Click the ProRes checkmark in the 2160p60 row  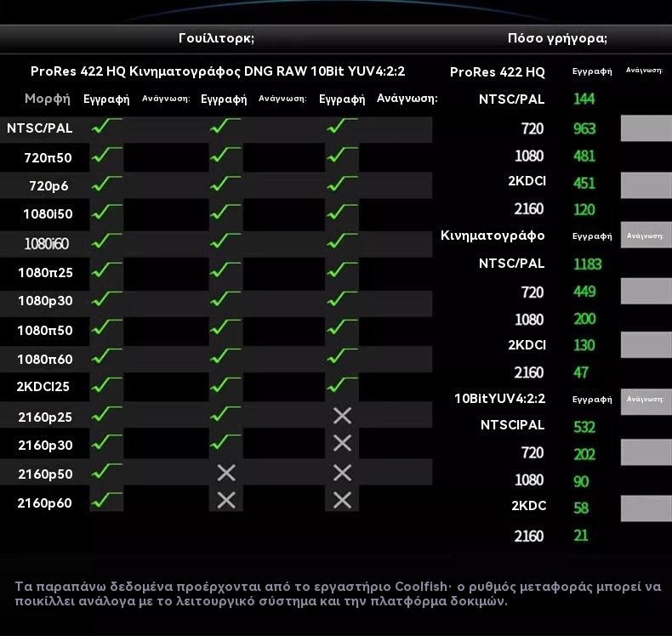click(x=106, y=501)
